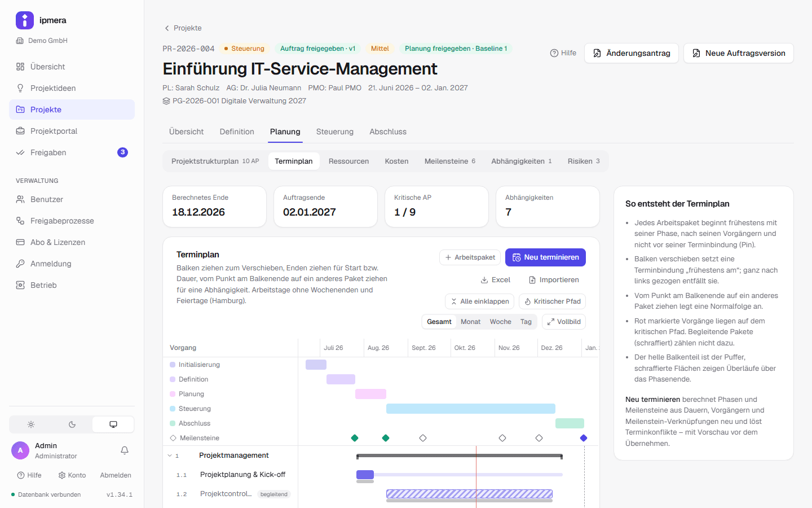Highlight the Kritischer Pfad flame icon
The width and height of the screenshot is (812, 508).
coord(528,301)
